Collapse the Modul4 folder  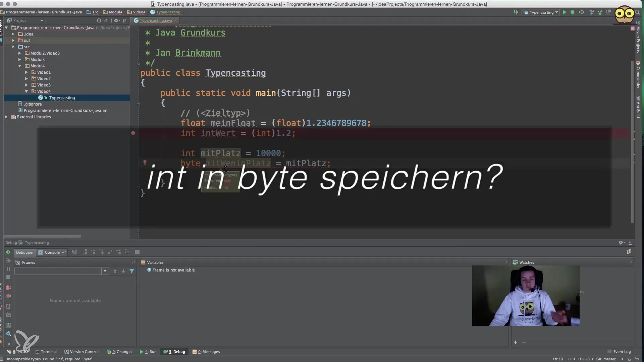click(19, 66)
